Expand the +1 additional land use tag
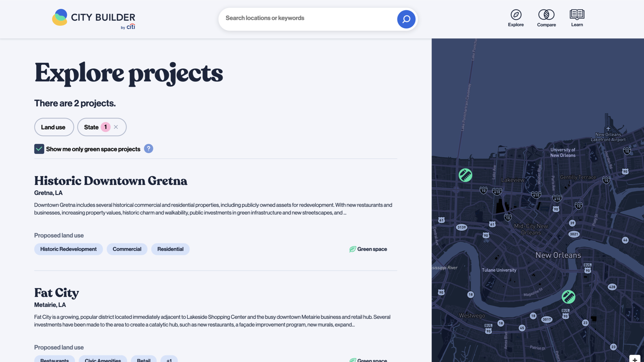 click(x=169, y=359)
